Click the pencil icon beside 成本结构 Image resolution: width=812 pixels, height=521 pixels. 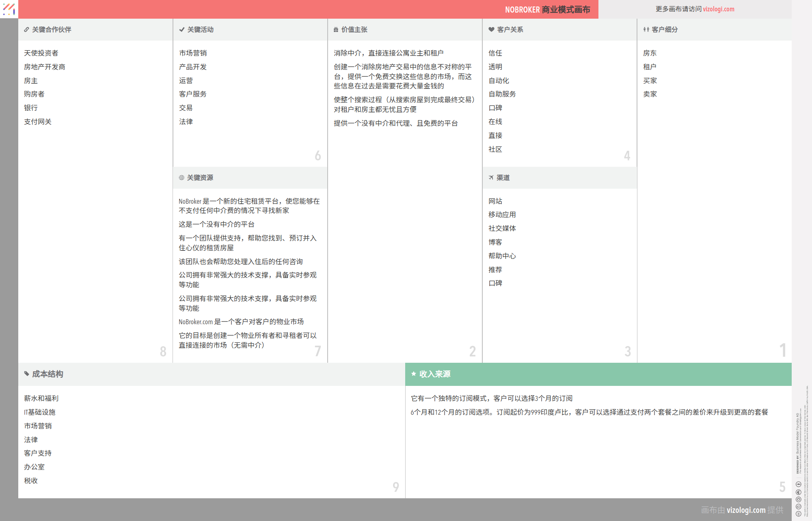point(26,374)
